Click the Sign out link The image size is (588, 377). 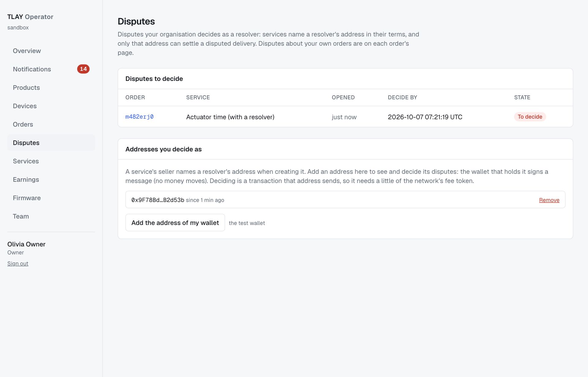click(x=18, y=264)
